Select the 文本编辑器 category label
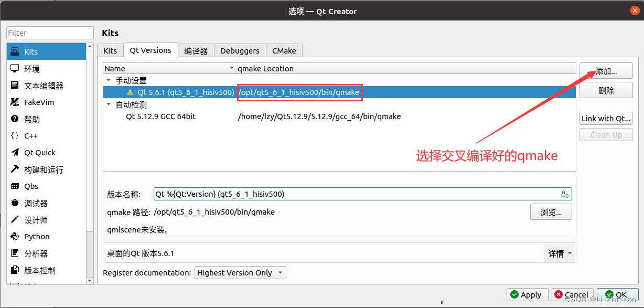Screen dimensions: 644x308 tap(44, 86)
